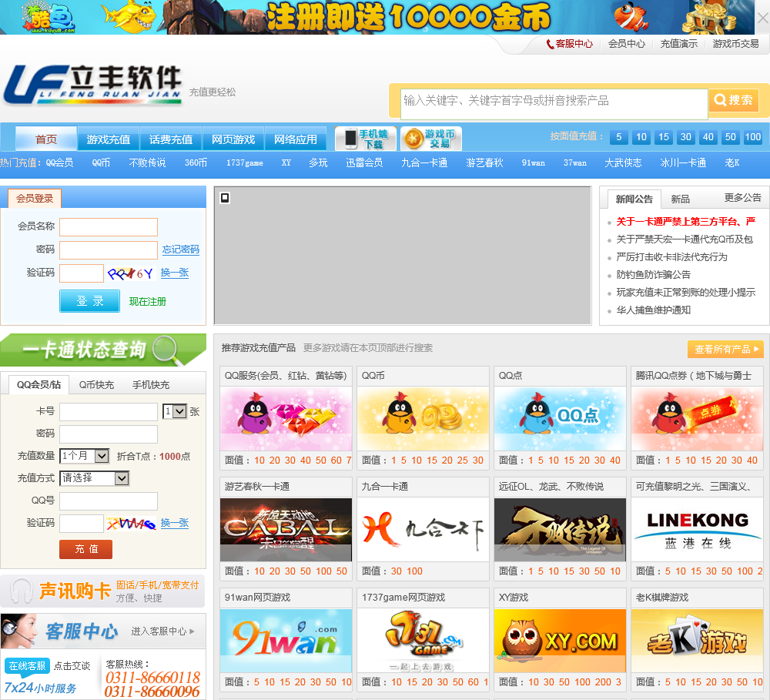
Task: Open the card quantity dropdown
Action: [175, 411]
